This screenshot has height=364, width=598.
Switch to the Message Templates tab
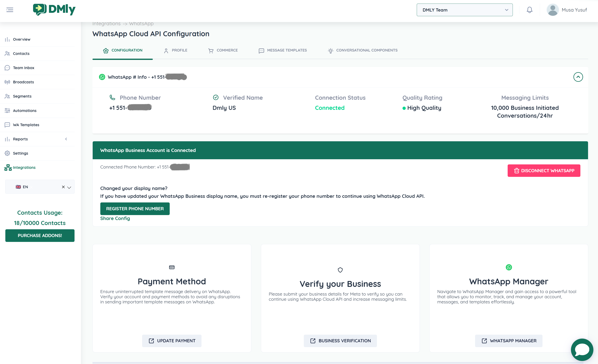[283, 50]
